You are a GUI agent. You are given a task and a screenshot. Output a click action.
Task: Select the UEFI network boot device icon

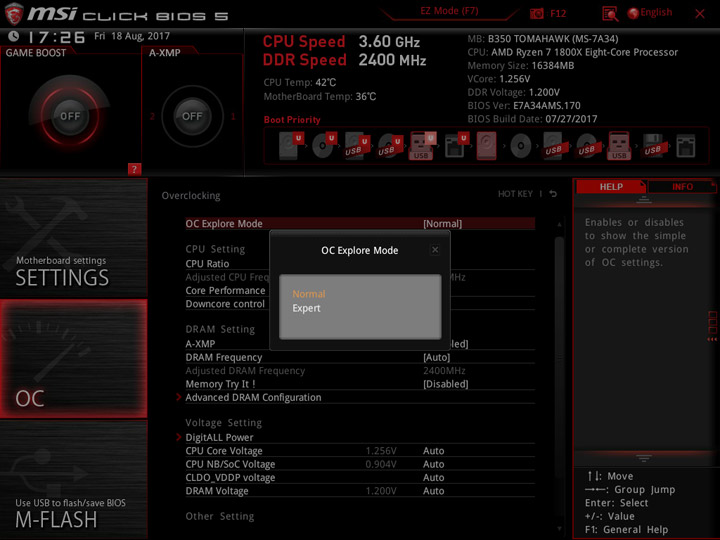pyautogui.click(x=456, y=146)
